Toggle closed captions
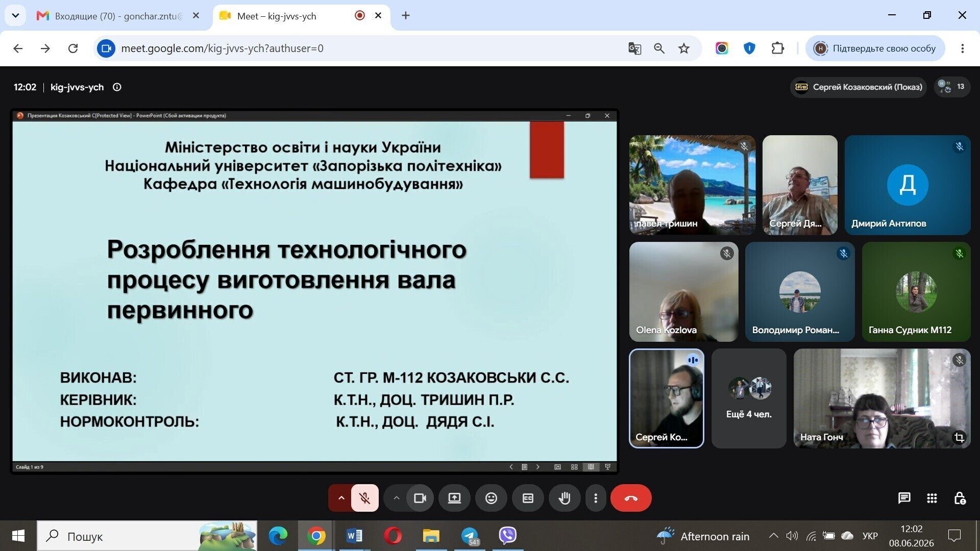Viewport: 980px width, 551px height. tap(528, 498)
